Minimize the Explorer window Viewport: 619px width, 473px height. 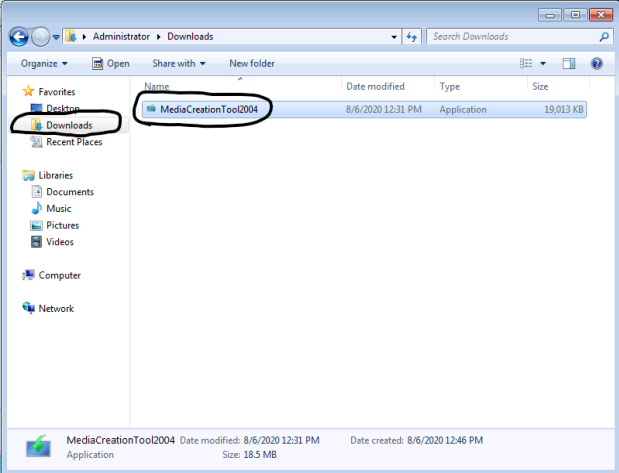550,15
